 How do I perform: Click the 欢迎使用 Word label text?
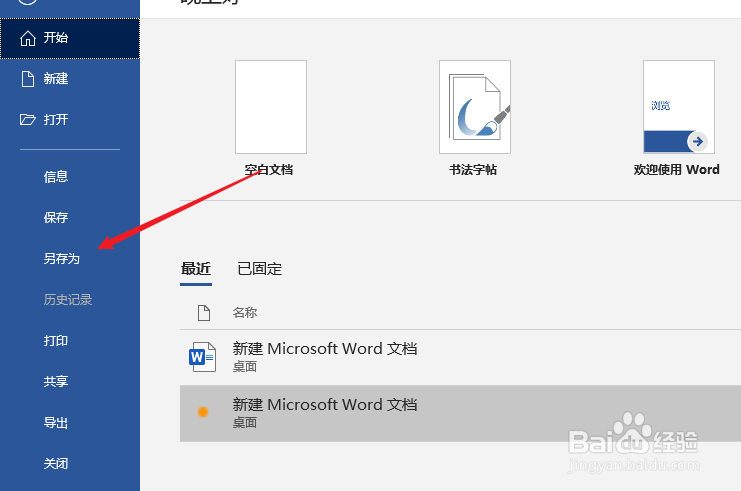(x=677, y=170)
